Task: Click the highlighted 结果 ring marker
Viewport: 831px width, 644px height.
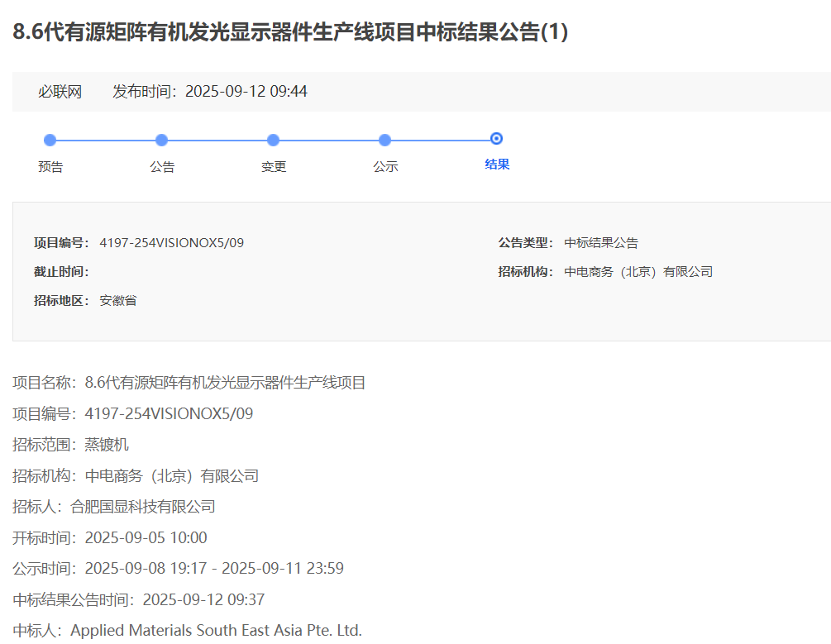Action: pos(496,139)
